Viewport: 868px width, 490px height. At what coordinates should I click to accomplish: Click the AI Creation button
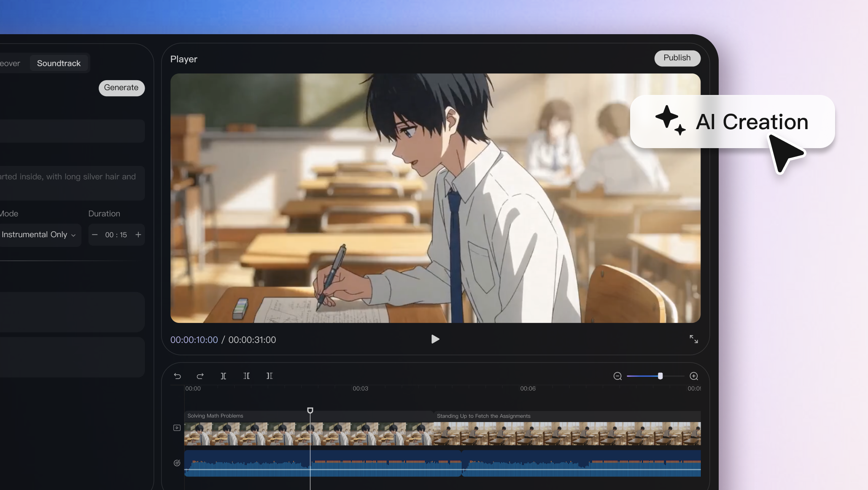click(732, 122)
